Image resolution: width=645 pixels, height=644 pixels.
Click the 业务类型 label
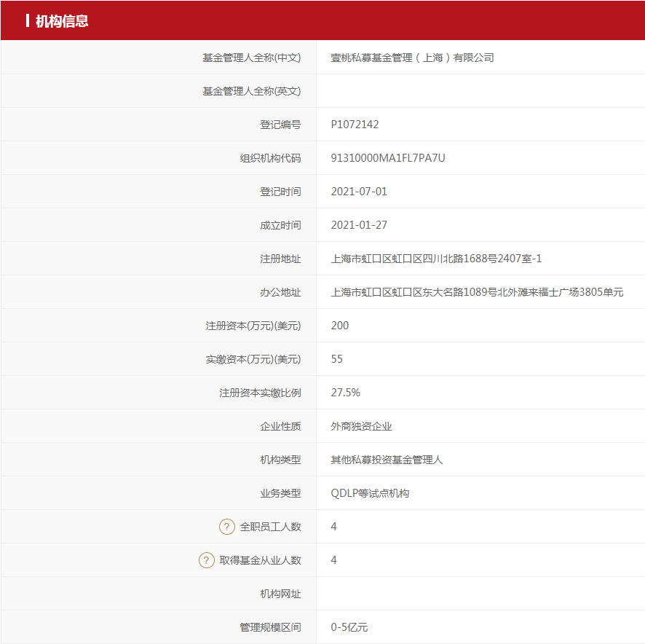[280, 493]
